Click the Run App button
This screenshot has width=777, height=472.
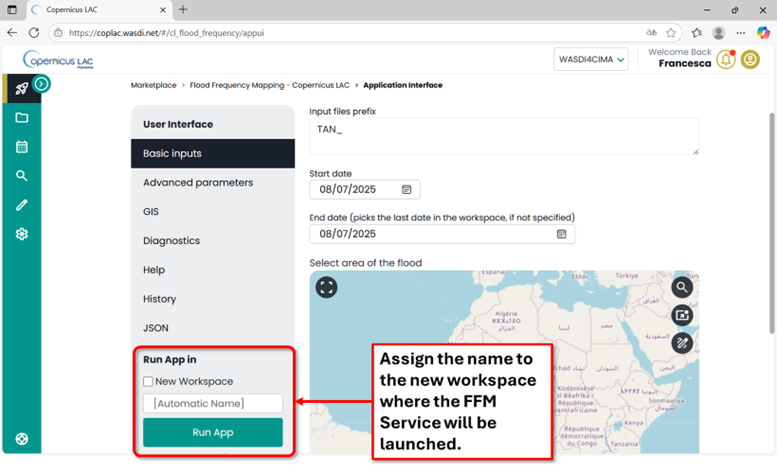click(x=213, y=432)
